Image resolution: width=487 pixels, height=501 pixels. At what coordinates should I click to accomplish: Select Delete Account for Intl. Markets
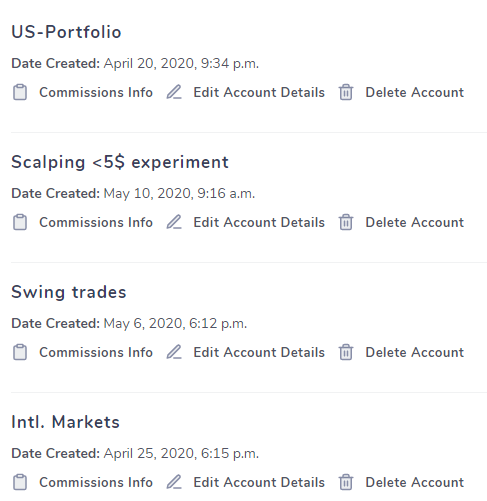coord(415,482)
